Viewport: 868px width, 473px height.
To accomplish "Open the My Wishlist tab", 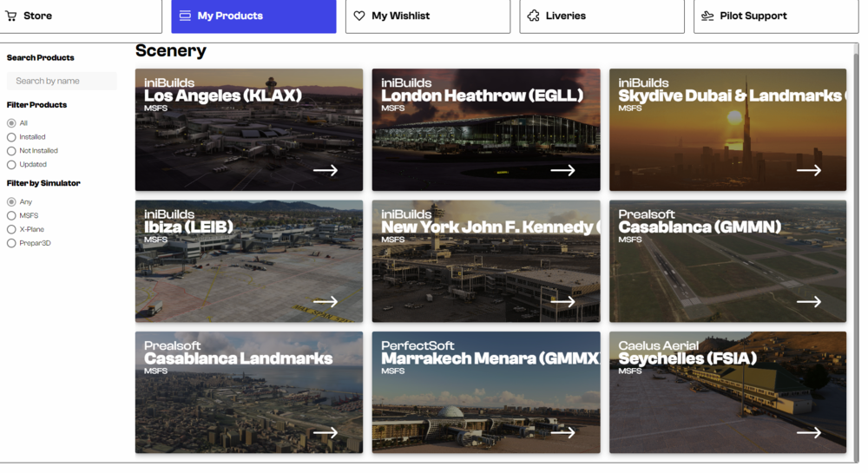I will coord(427,16).
